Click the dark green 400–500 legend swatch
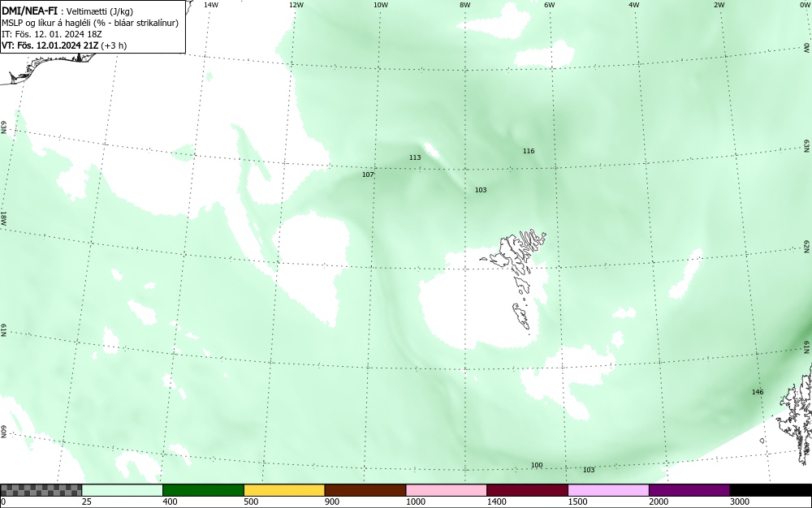The width and height of the screenshot is (812, 508). click(x=203, y=490)
